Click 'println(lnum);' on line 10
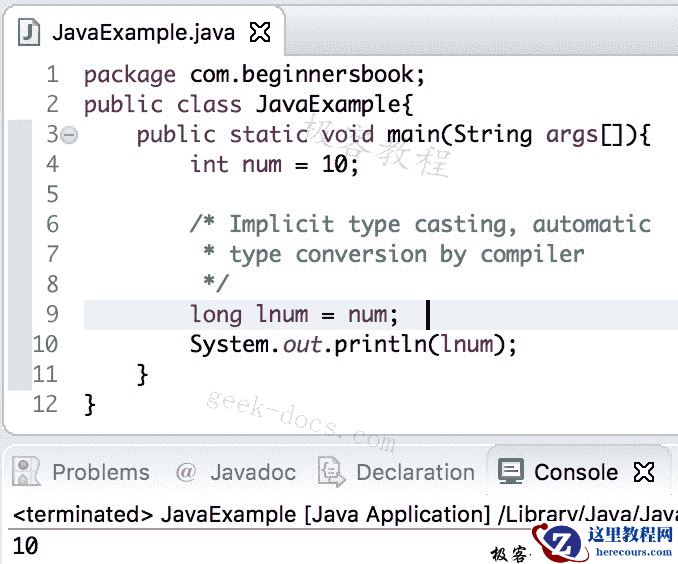678x564 pixels. tap(425, 345)
